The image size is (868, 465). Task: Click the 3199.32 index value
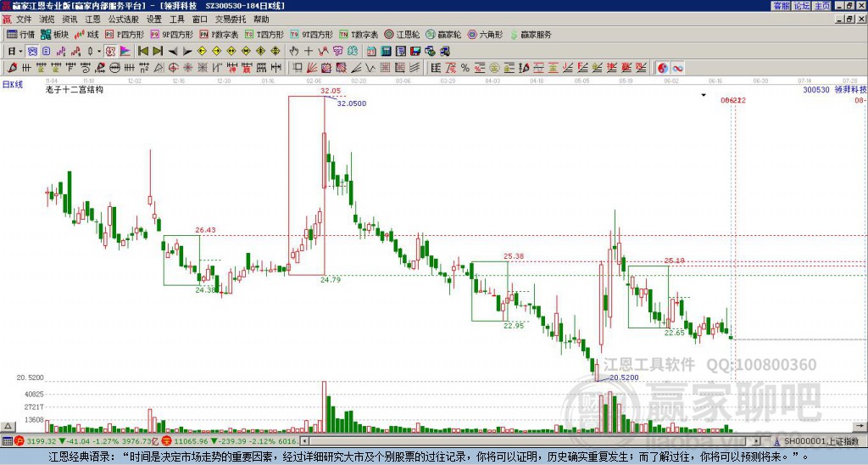click(41, 441)
